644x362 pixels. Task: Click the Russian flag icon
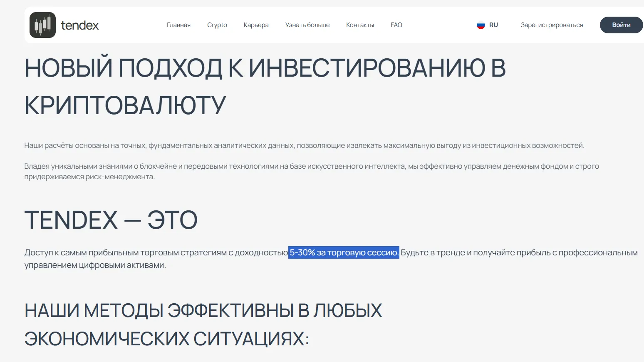pos(481,25)
